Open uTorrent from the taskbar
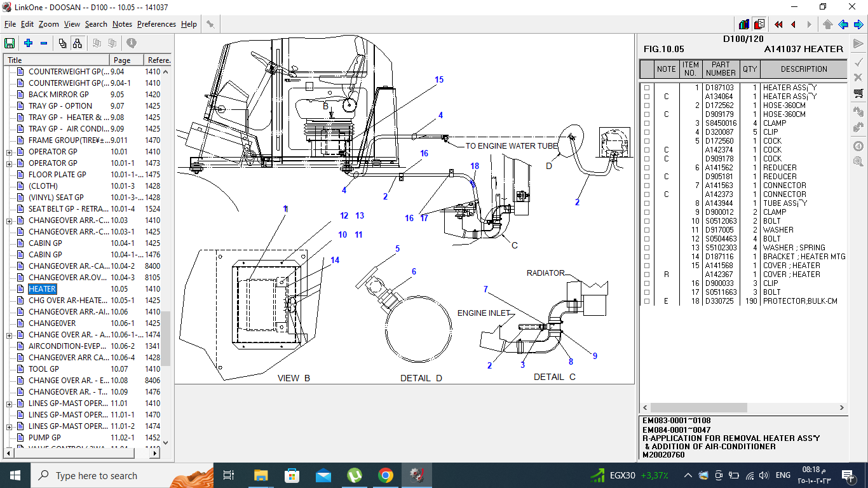Viewport: 868px width, 488px height. 354,475
